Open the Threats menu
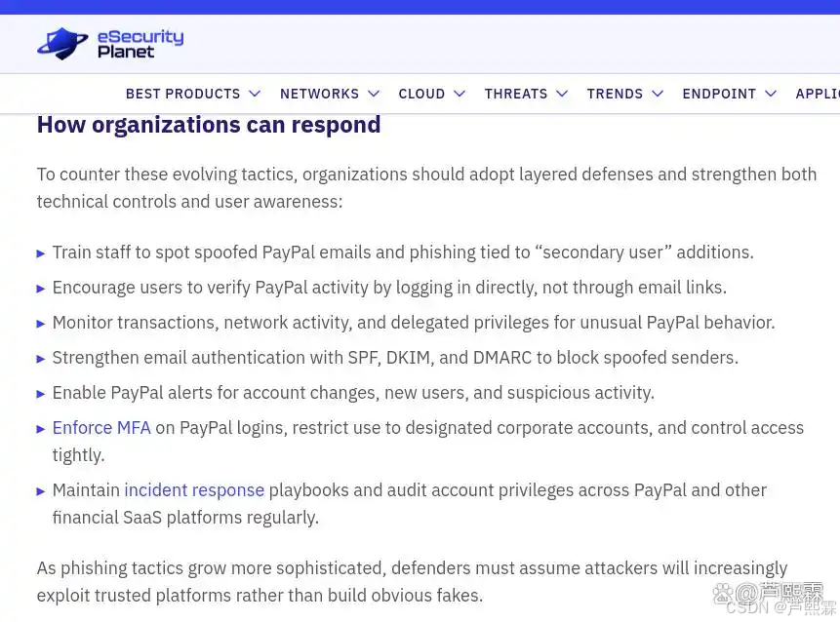 [516, 94]
